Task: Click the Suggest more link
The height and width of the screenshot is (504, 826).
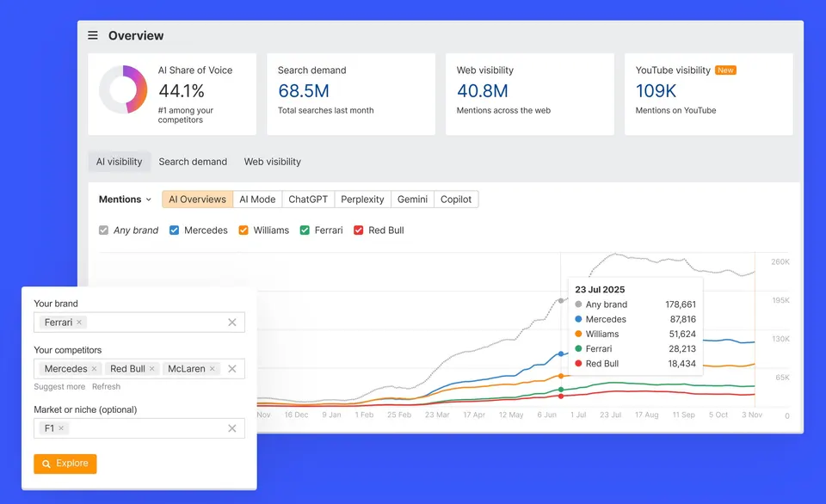Action: 59,386
